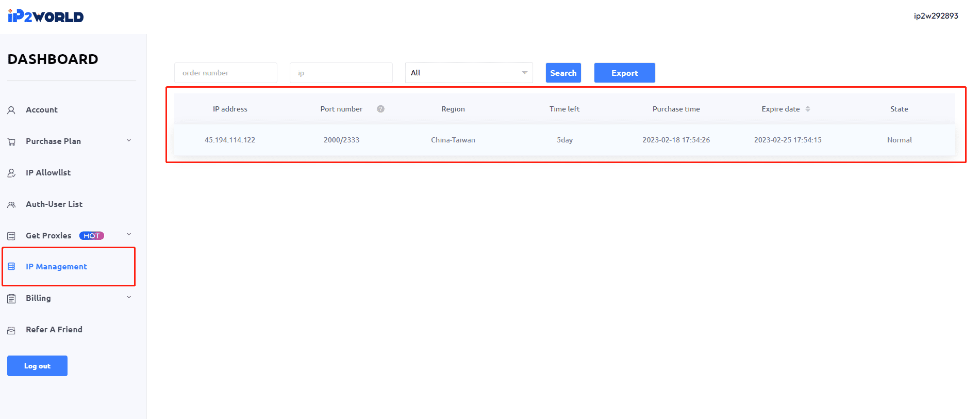980x419 pixels.
Task: Click the Port number help icon
Action: pos(380,109)
